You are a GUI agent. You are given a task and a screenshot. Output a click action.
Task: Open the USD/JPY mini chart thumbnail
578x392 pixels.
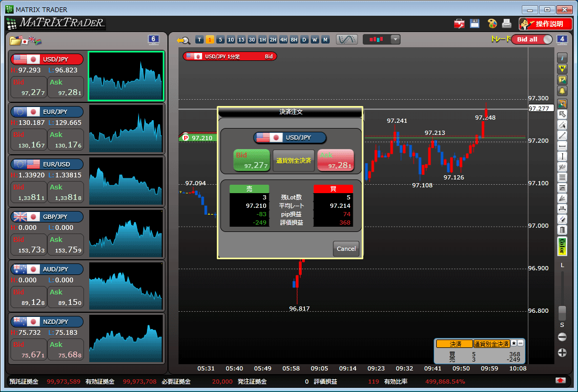click(x=125, y=76)
